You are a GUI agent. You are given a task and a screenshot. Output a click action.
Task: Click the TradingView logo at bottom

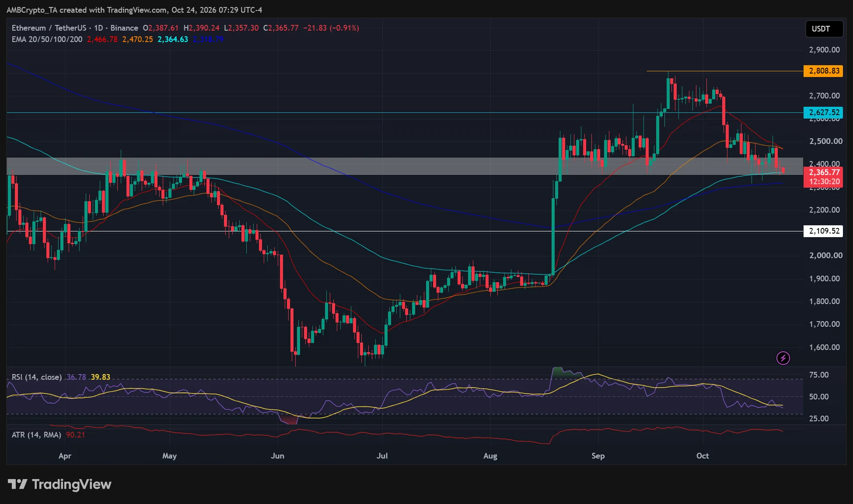tap(59, 484)
